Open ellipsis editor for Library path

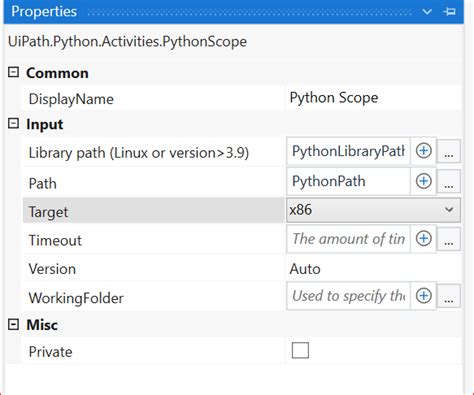click(449, 151)
